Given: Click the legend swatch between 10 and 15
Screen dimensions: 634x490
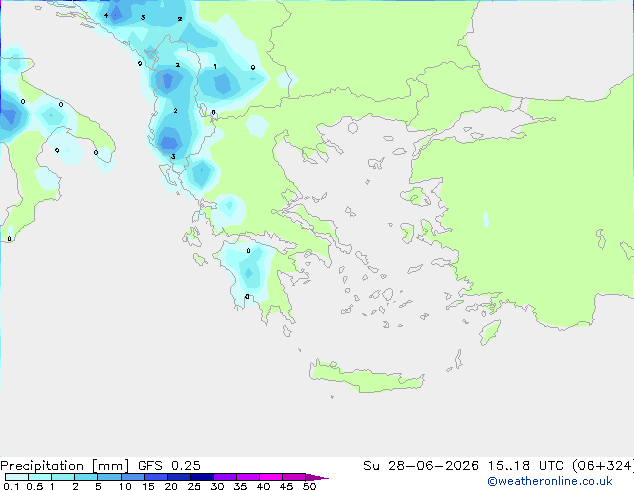Looking at the screenshot, I should 133,477.
